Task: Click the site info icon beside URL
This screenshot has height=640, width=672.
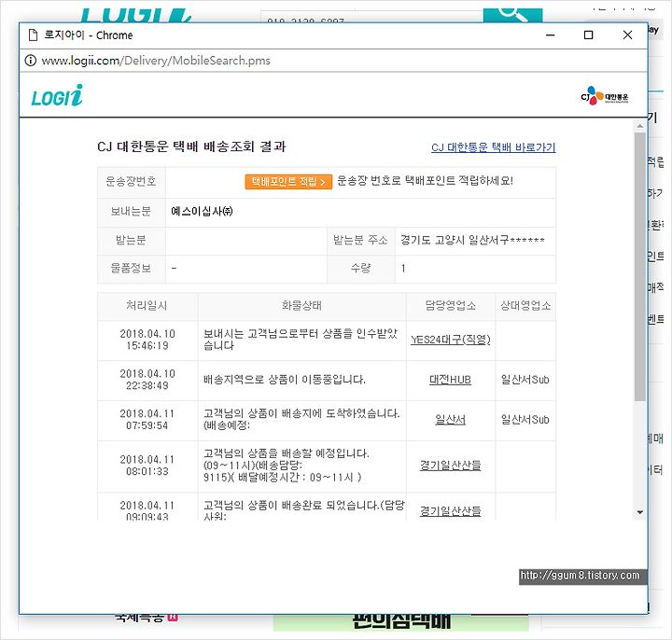Action: click(x=31, y=61)
